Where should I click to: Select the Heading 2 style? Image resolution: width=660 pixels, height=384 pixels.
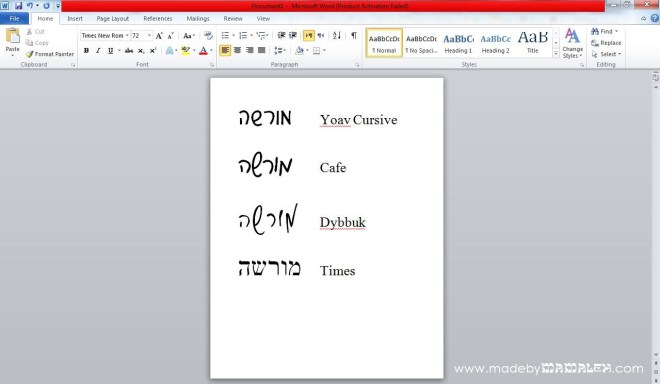click(495, 43)
